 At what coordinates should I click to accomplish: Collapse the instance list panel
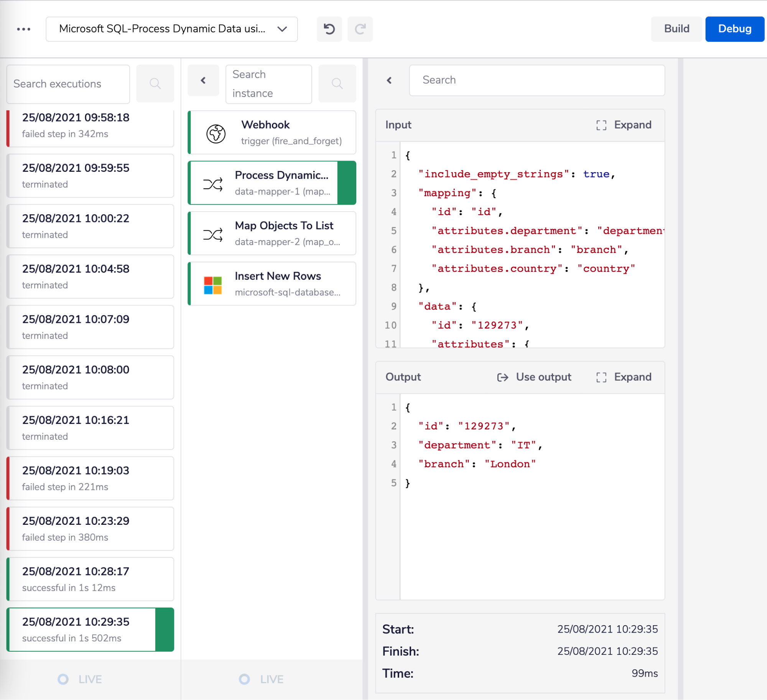[203, 81]
